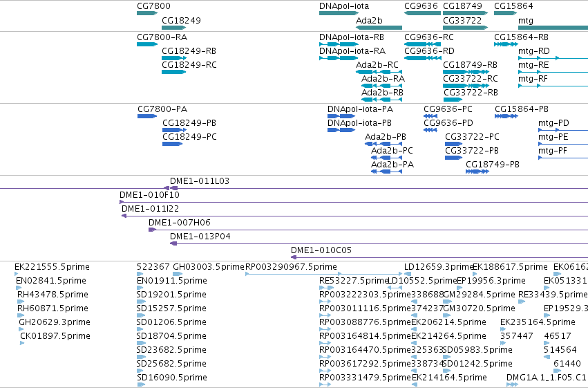Select the CG7800 gene feature
This screenshot has height=388, width=588.
tap(147, 13)
